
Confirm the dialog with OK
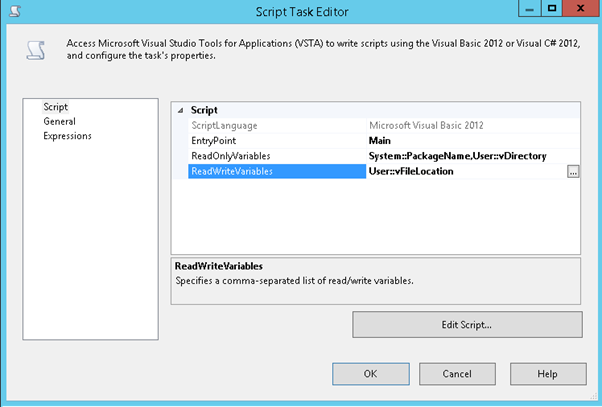[x=370, y=373]
